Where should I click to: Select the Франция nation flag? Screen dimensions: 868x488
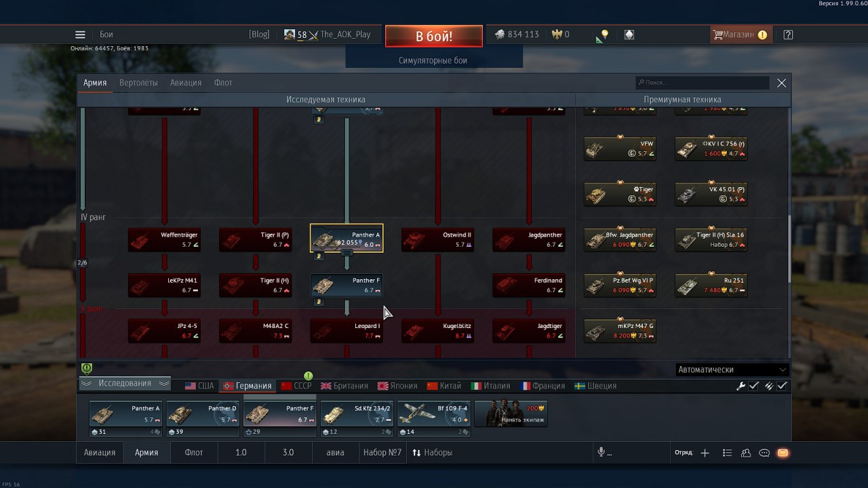point(542,386)
